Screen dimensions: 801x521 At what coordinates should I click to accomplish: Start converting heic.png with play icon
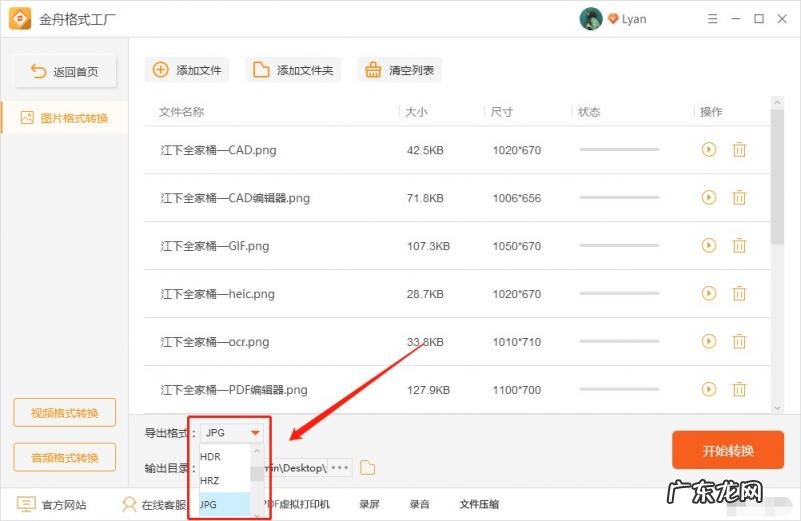[x=709, y=294]
